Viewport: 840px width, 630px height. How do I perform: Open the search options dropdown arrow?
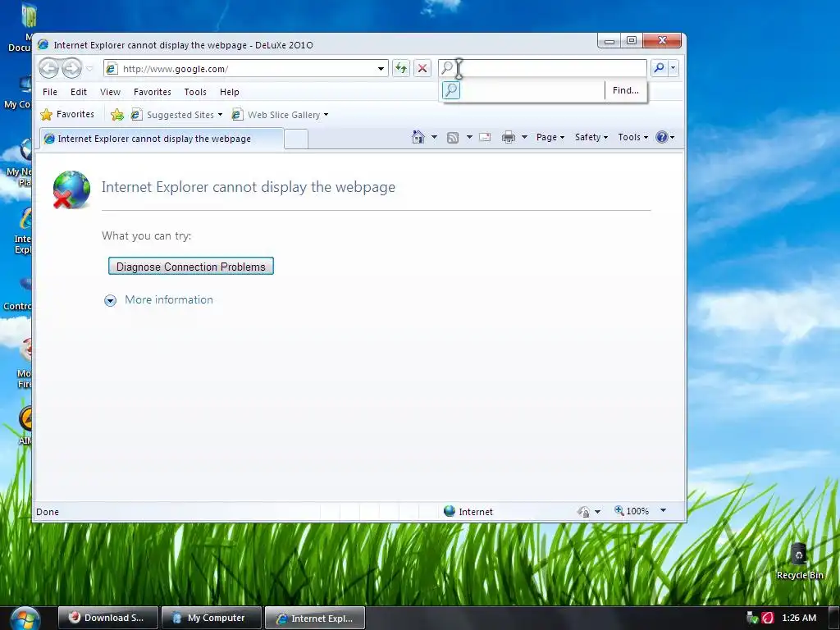pyautogui.click(x=673, y=68)
